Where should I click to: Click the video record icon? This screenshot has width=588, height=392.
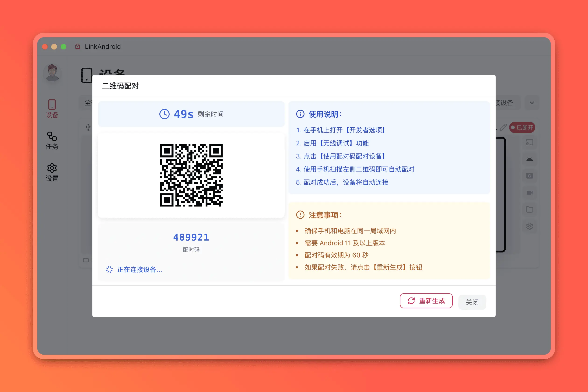pyautogui.click(x=529, y=192)
